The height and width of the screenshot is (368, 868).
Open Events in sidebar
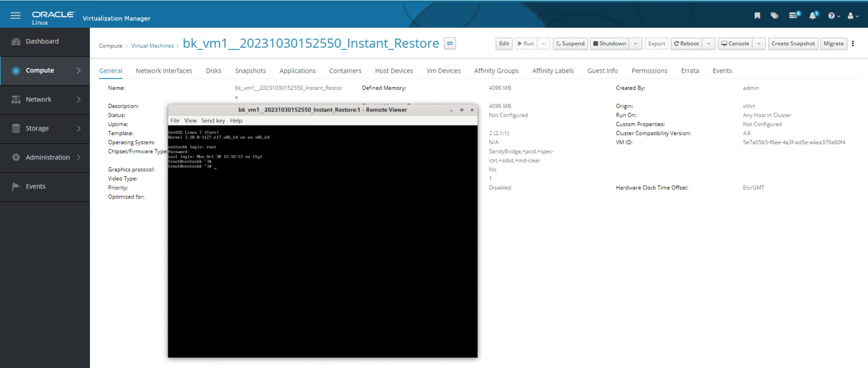pyautogui.click(x=45, y=186)
